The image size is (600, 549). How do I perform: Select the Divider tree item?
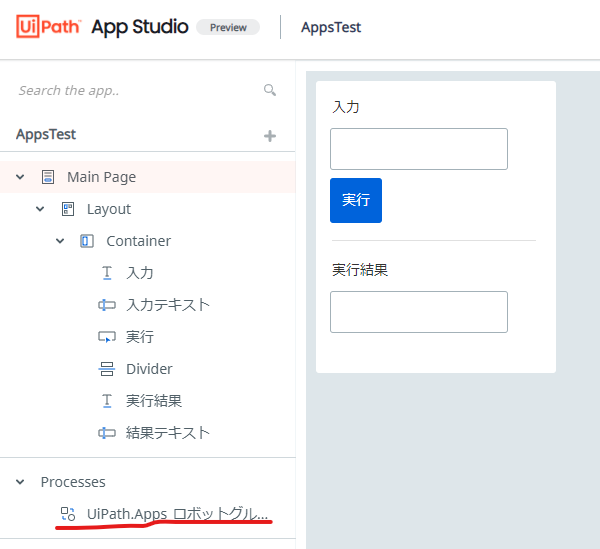coord(149,369)
